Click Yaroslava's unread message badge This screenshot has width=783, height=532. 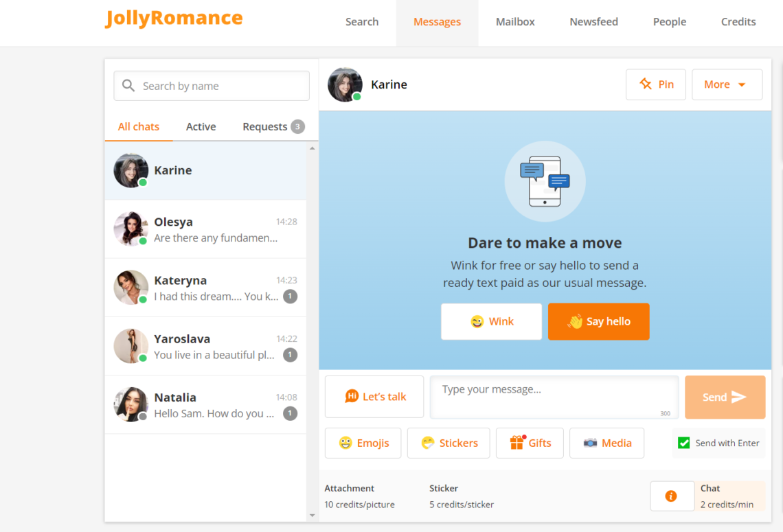290,355
